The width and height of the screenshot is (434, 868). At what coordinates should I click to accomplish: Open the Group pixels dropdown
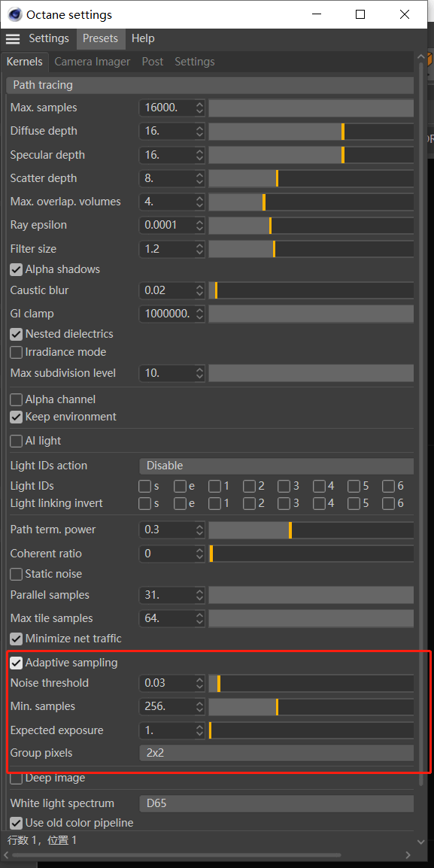pos(276,753)
